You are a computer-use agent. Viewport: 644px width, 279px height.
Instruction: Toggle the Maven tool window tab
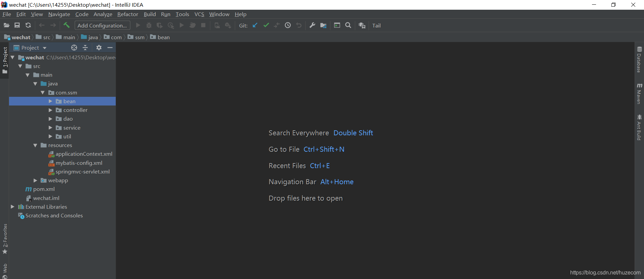639,94
